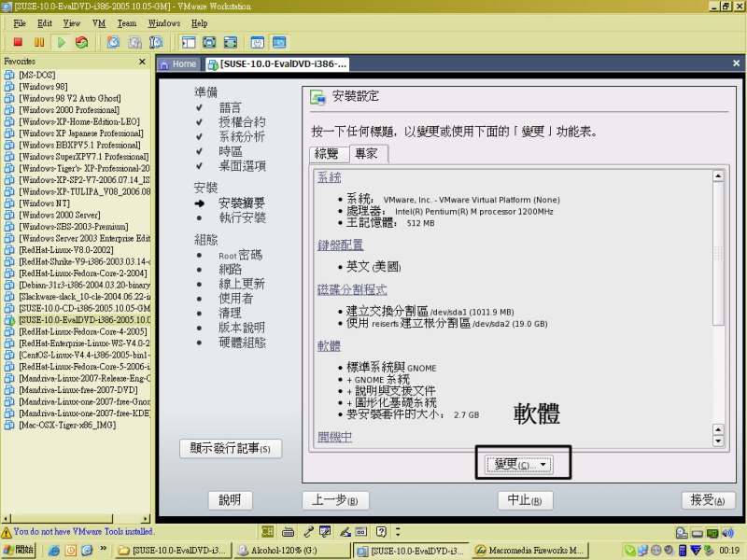The height and width of the screenshot is (560, 747).
Task: Switch to the Home tab
Action: tap(178, 64)
